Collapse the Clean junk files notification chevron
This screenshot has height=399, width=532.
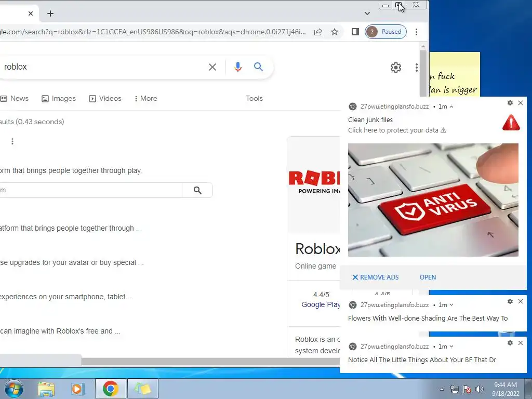coord(451,107)
